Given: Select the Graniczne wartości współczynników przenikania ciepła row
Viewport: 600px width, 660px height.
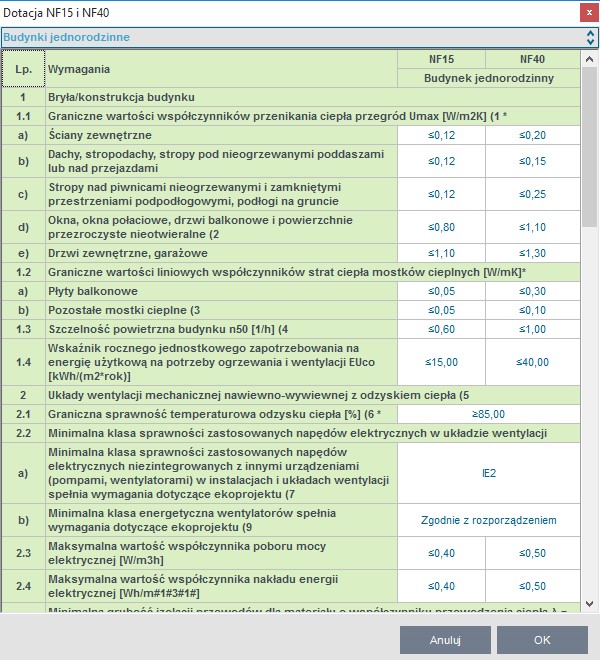Looking at the screenshot, I should pos(291,116).
